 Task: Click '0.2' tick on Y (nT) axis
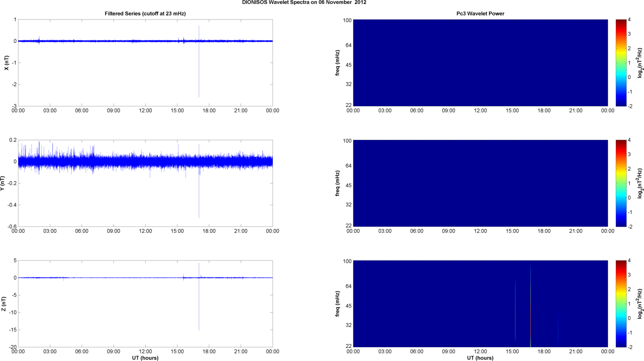(13, 140)
